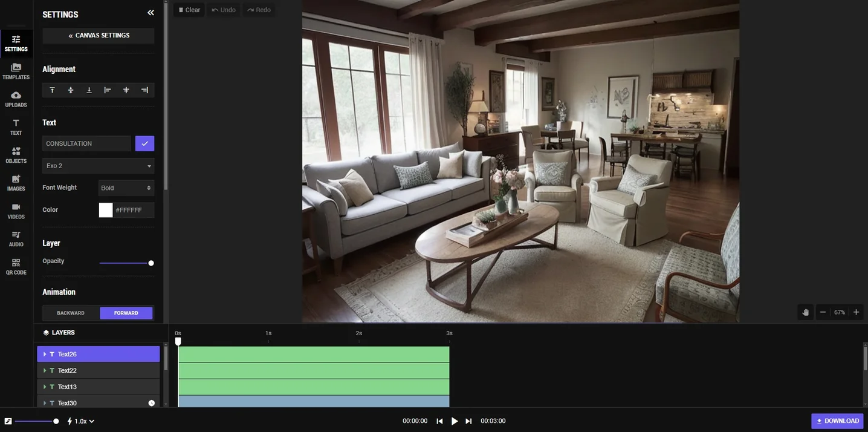Open the QR Code panel
Screen dimensions: 868x432
coord(16,267)
